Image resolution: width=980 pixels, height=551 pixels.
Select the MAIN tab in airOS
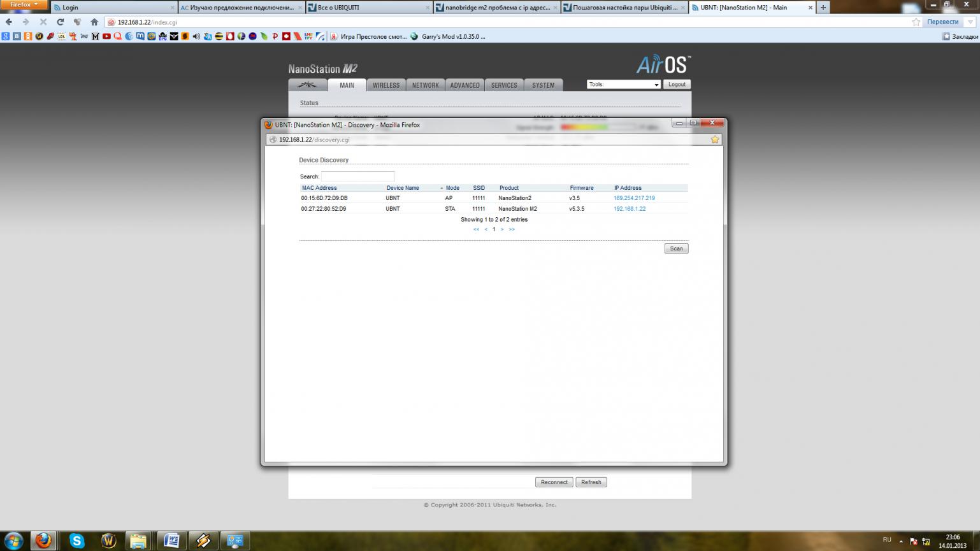coord(347,85)
